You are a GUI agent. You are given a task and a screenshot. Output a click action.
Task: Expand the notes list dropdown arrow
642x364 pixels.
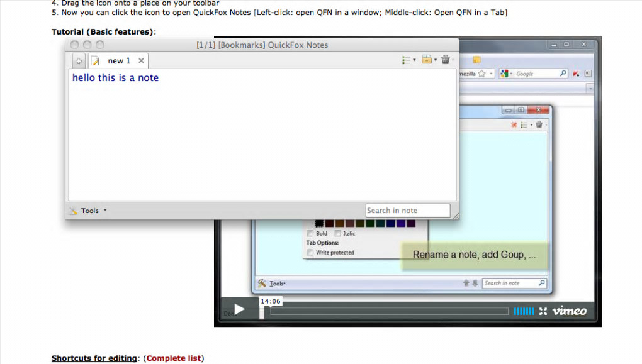tap(414, 60)
